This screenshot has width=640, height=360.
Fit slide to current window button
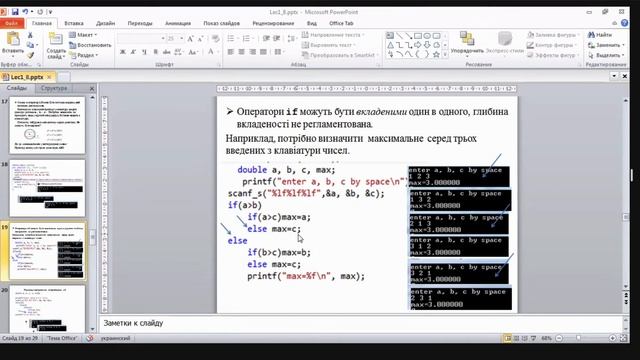(x=623, y=338)
